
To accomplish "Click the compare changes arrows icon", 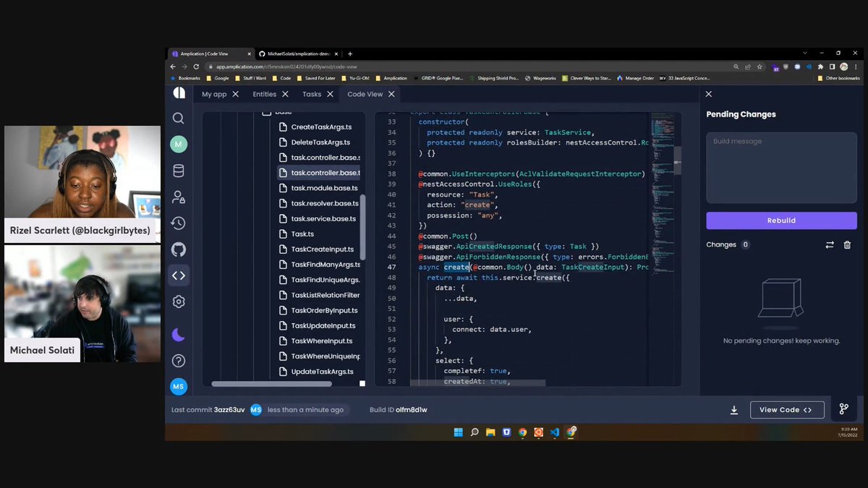I will 830,245.
